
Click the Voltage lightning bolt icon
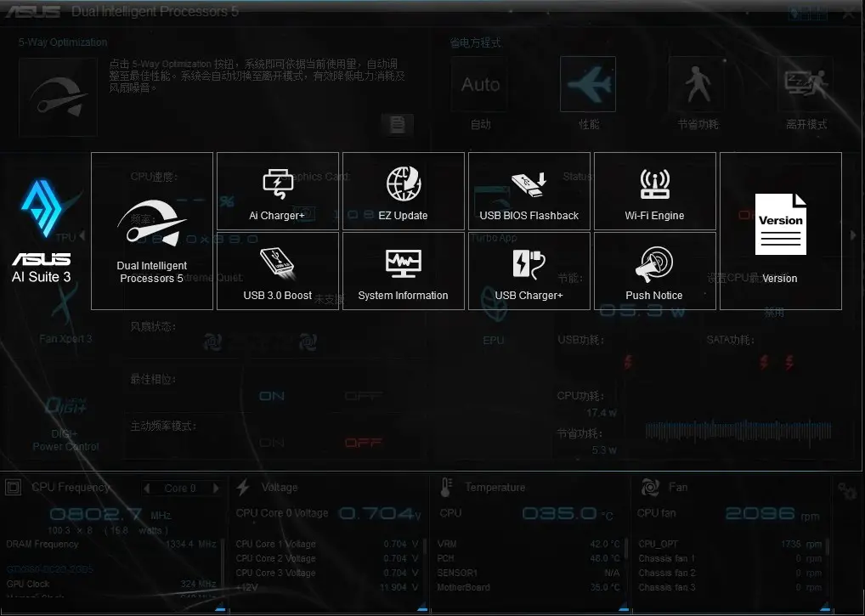point(243,487)
